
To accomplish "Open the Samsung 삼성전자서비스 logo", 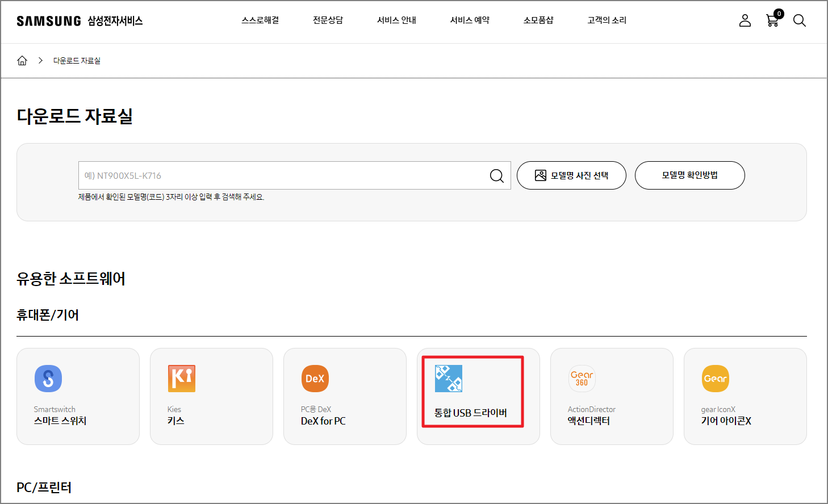I will coord(80,21).
